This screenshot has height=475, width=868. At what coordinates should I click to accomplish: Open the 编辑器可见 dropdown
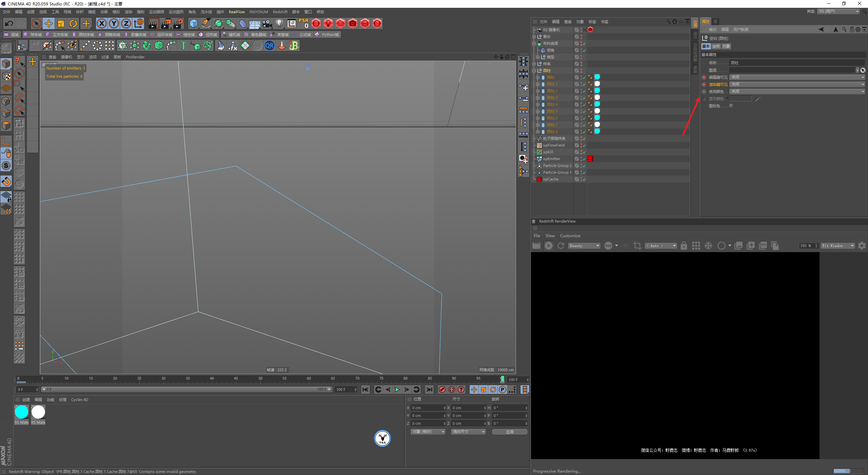[797, 77]
